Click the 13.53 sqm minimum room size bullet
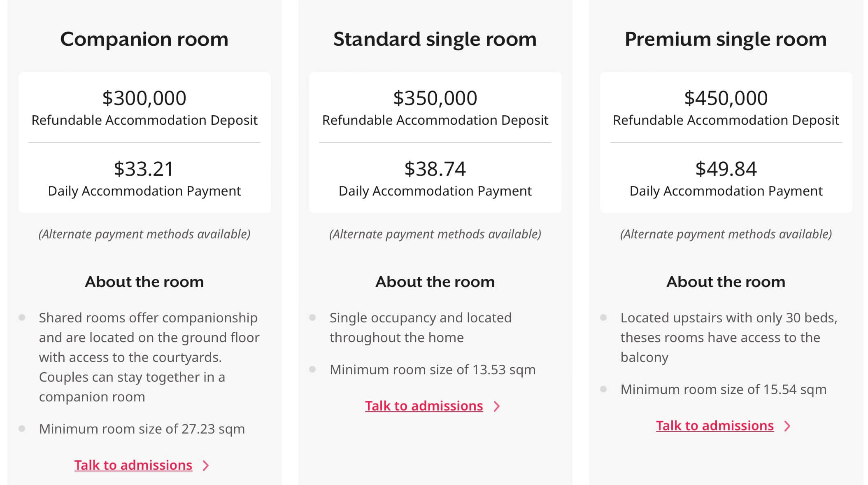Viewport: 868px width, 485px height. [433, 370]
